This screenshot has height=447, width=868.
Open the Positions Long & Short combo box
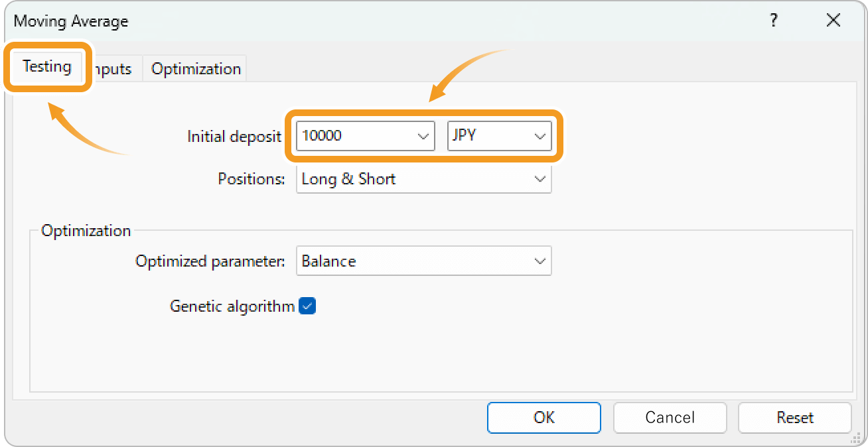click(x=411, y=179)
